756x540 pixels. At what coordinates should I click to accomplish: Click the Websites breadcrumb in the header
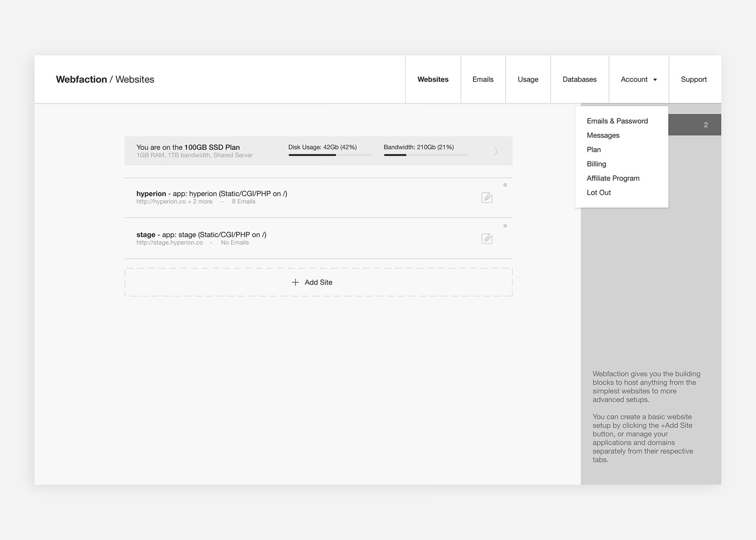[x=135, y=79]
